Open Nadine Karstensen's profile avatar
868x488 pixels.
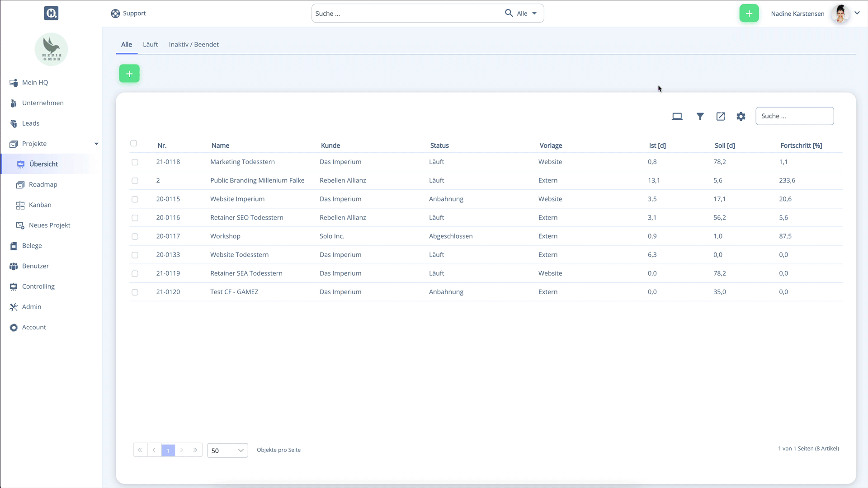pyautogui.click(x=840, y=14)
